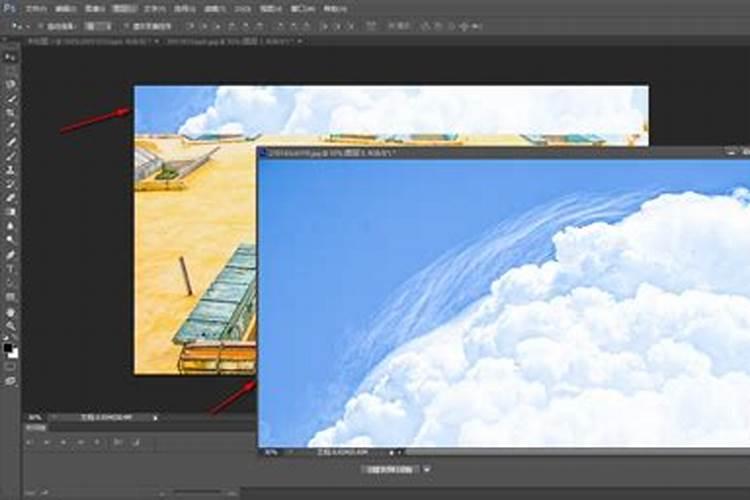
Task: Select the Pen tool
Action: 10,255
